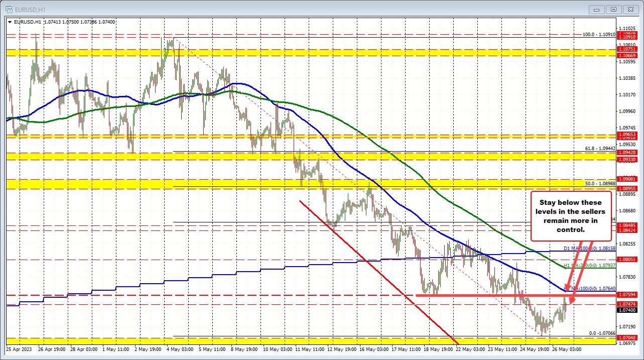Click the '61.8 - 1.09442' retracement label

[x=599, y=149]
